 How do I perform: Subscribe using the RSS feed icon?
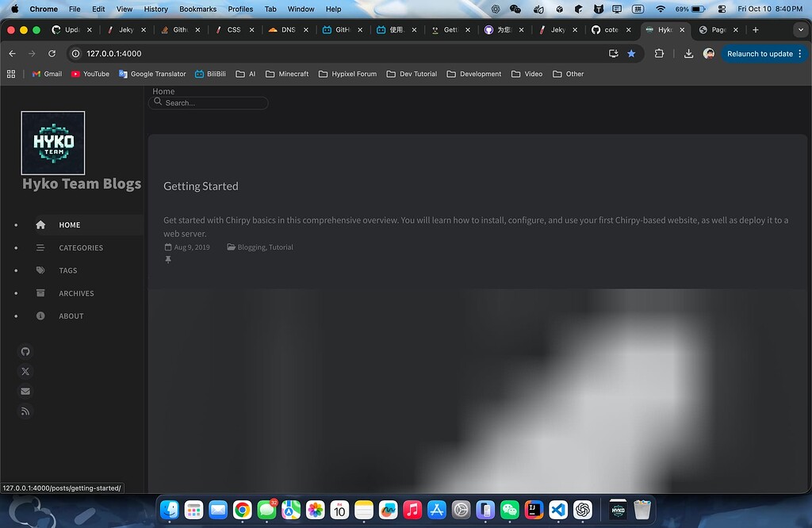coord(25,411)
